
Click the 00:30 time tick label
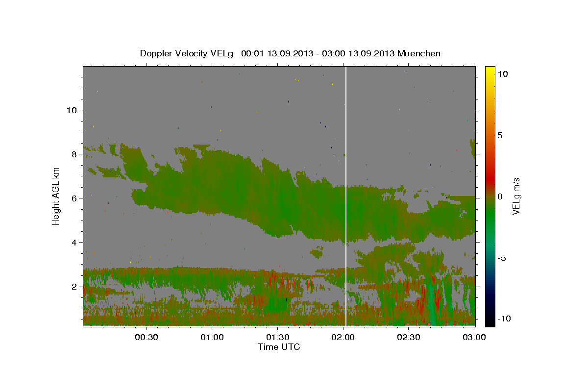pos(146,338)
